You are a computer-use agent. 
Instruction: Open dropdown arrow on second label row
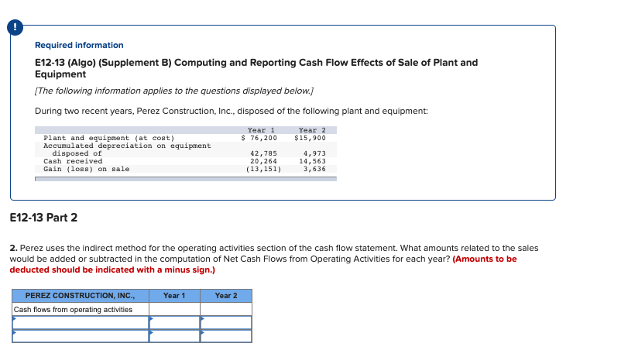click(x=15, y=332)
